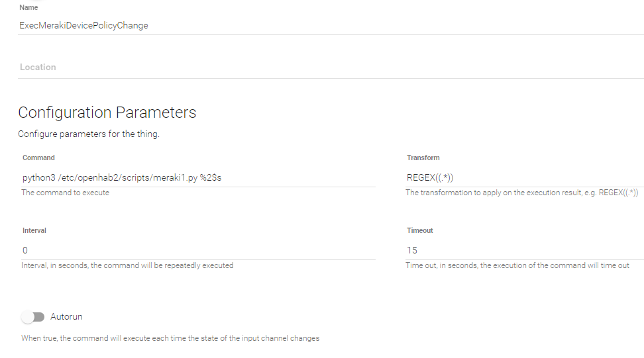Click the Interval field label
Image resolution: width=644 pixels, height=358 pixels.
[34, 230]
